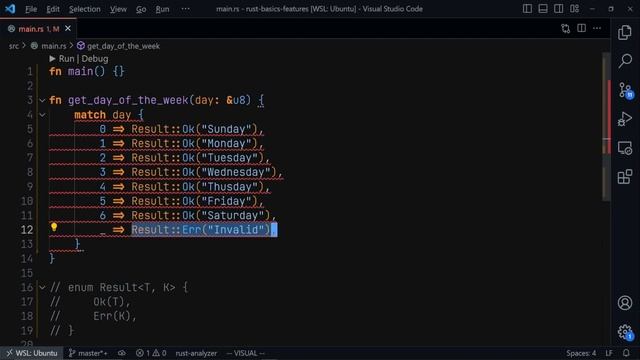This screenshot has width=640, height=360.
Task: Collapse the match block fold on line 4
Action: click(42, 115)
